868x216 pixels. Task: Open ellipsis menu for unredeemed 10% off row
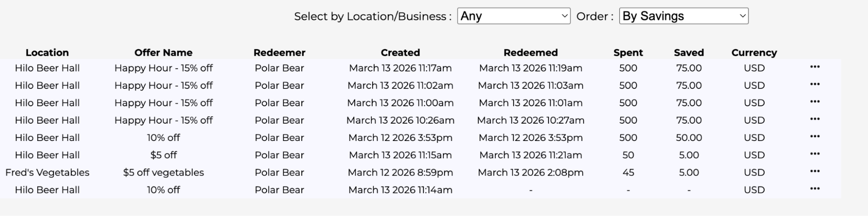click(815, 189)
